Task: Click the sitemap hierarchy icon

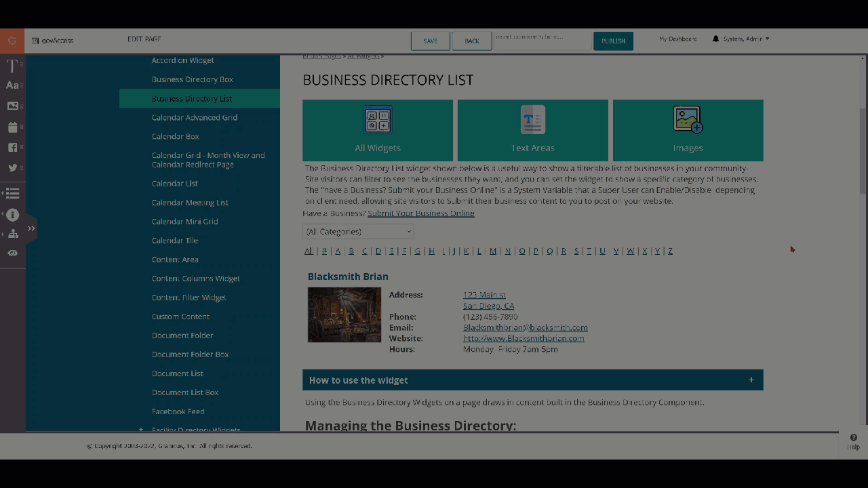Action: tap(12, 233)
